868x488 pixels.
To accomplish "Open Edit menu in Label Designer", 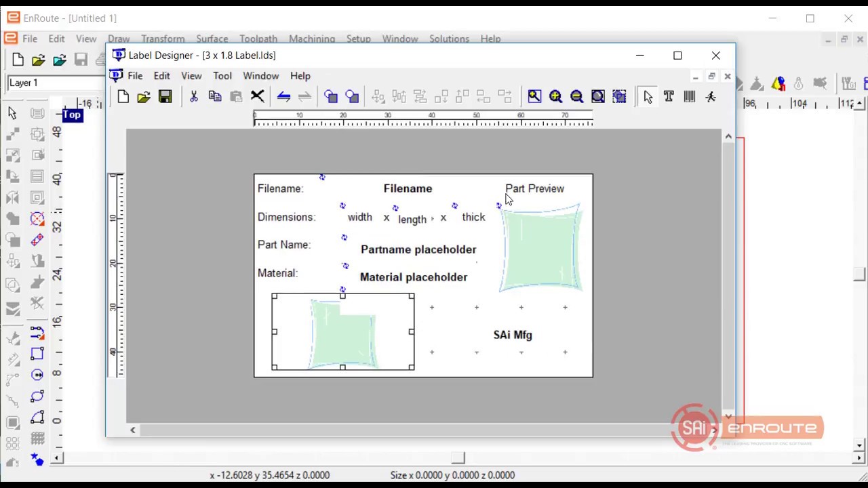I will (161, 76).
